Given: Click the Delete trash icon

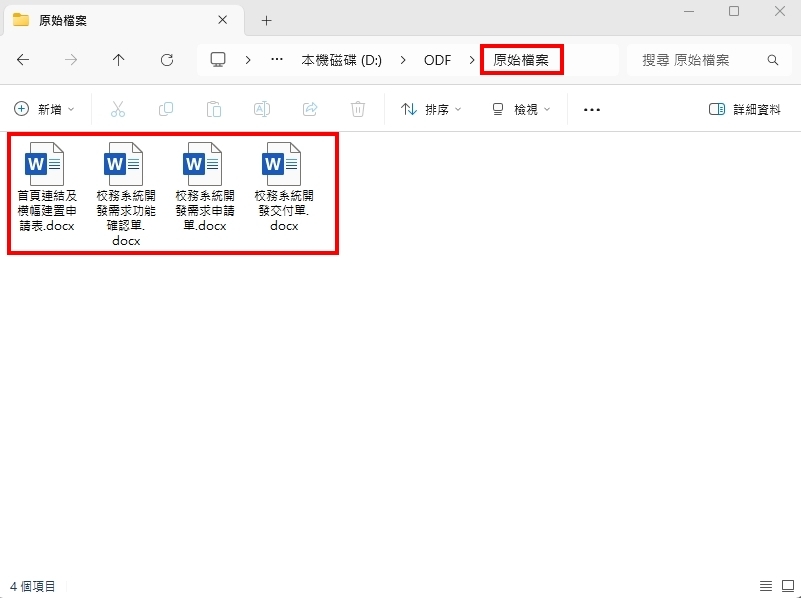Looking at the screenshot, I should 358,109.
